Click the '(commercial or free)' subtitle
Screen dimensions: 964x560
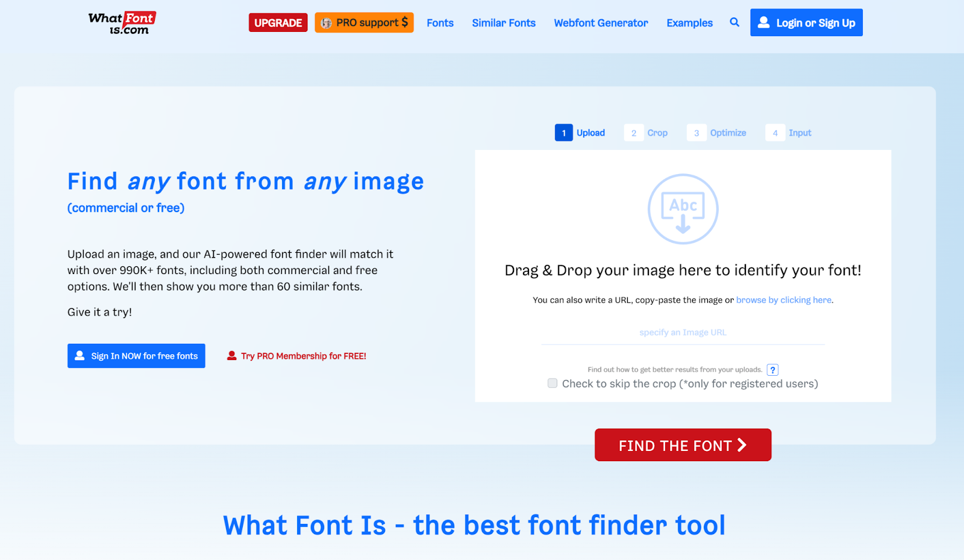pyautogui.click(x=126, y=208)
